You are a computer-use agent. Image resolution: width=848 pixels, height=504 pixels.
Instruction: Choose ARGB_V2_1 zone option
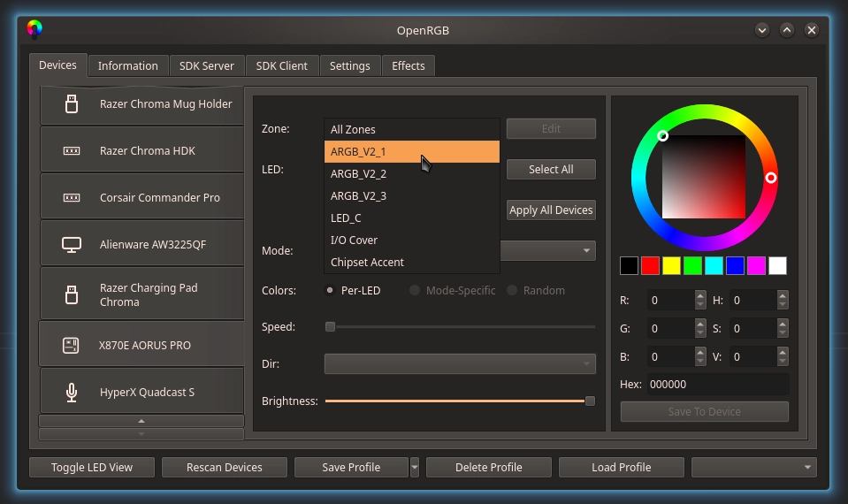click(x=411, y=151)
